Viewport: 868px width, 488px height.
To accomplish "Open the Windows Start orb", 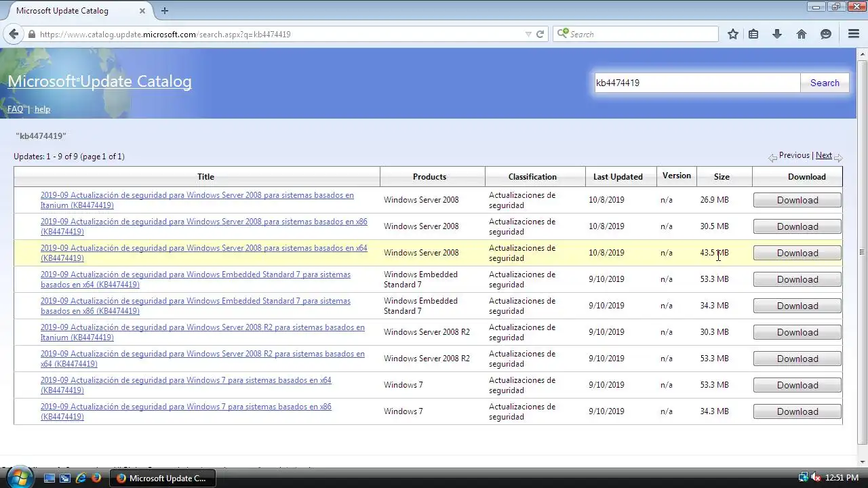I will point(19,477).
